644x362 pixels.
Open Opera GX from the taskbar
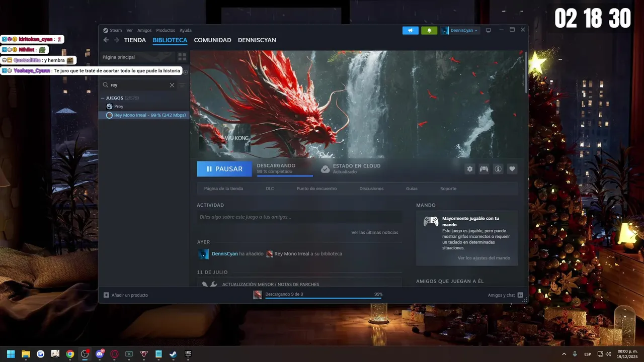coord(114,354)
